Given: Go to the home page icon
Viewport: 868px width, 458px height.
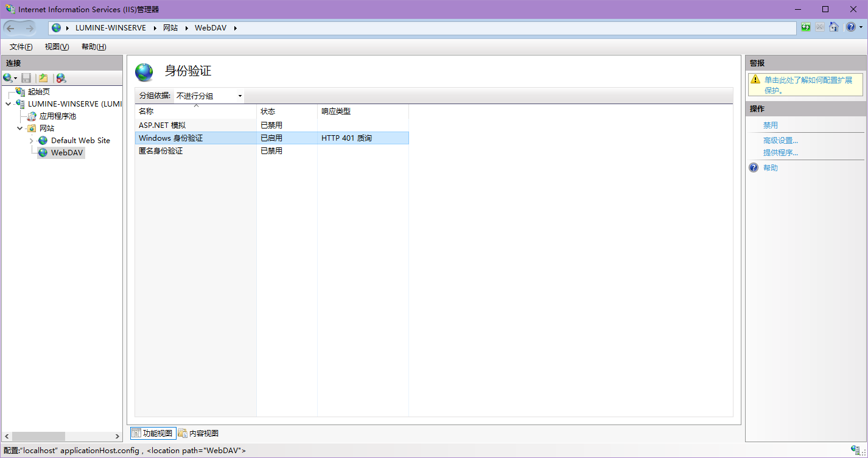Looking at the screenshot, I should point(834,27).
